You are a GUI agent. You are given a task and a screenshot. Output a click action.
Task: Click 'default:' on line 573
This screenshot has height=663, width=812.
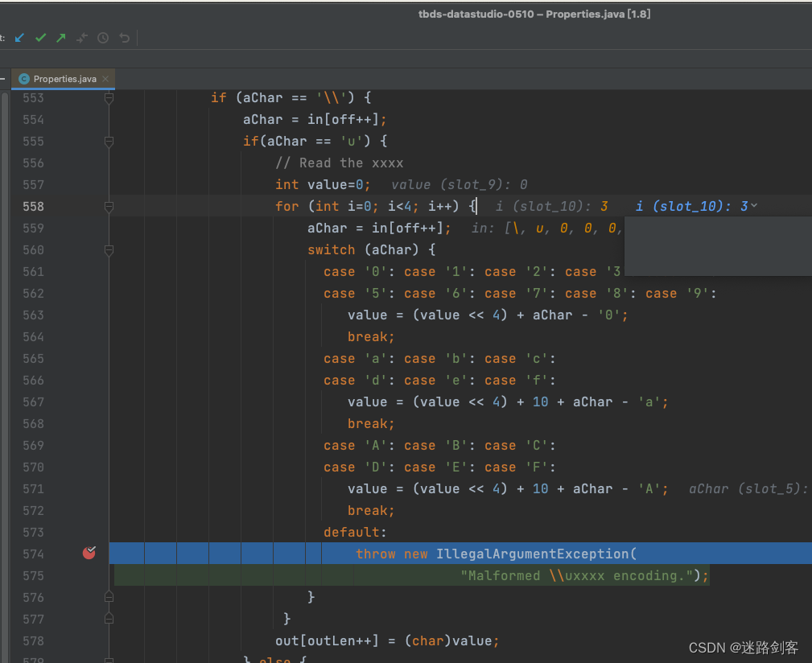355,532
